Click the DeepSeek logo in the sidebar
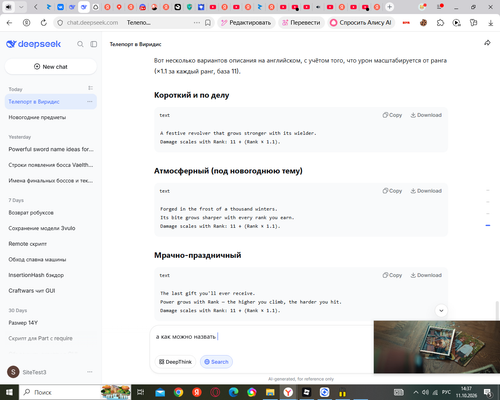The height and width of the screenshot is (400, 500). [x=33, y=44]
